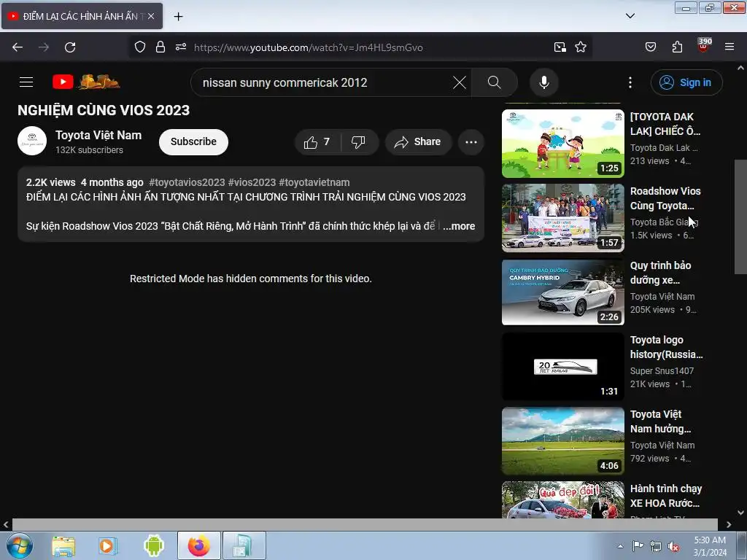Open video title Toyota logo history(Russia
The width and height of the screenshot is (747, 560).
tap(667, 347)
